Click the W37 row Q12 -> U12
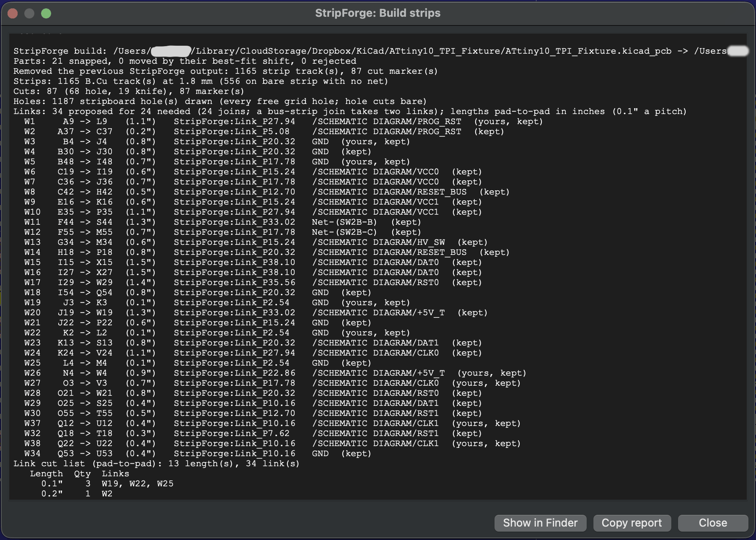Screen dimensions: 756x540 272,423
